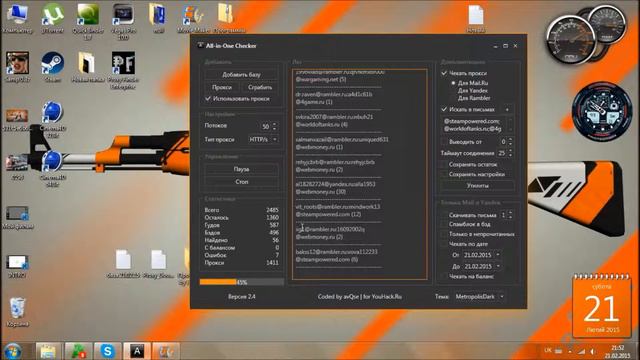Open the sunglasses-face desktop shortcut

click(x=17, y=67)
